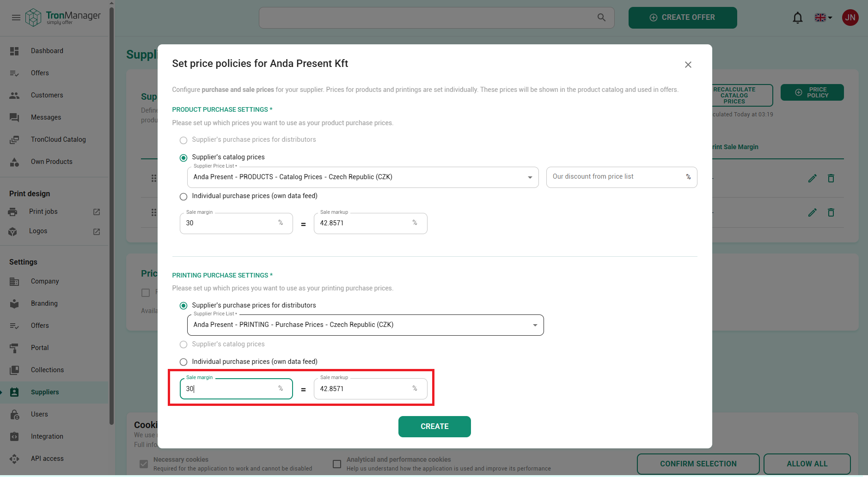Image resolution: width=868 pixels, height=477 pixels.
Task: Click the search magnifier icon
Action: coord(601,18)
